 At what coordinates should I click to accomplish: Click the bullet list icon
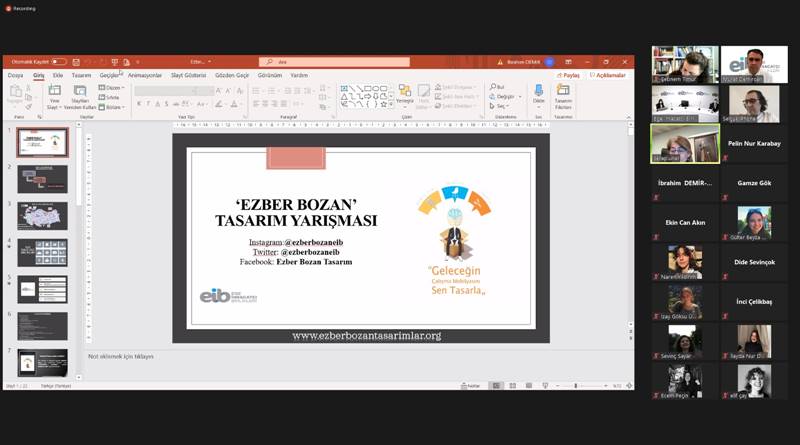click(x=256, y=91)
